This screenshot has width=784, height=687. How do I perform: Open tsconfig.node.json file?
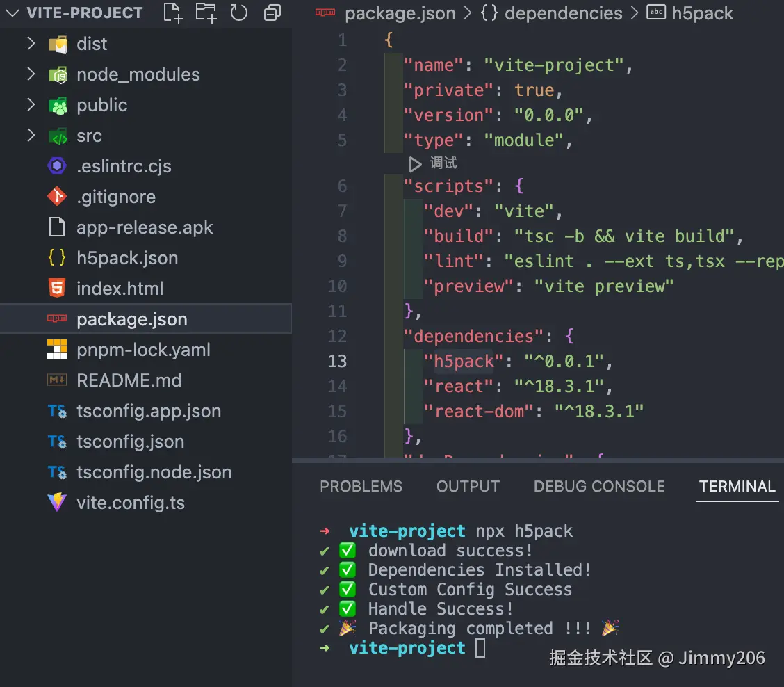154,472
